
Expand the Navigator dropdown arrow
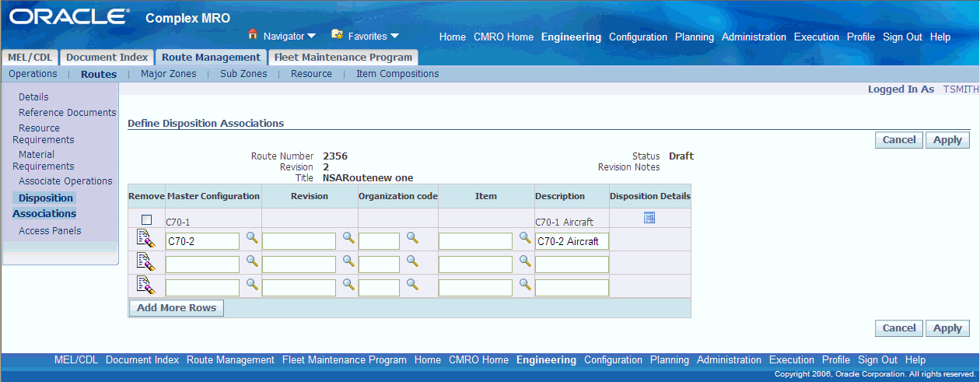(x=311, y=37)
